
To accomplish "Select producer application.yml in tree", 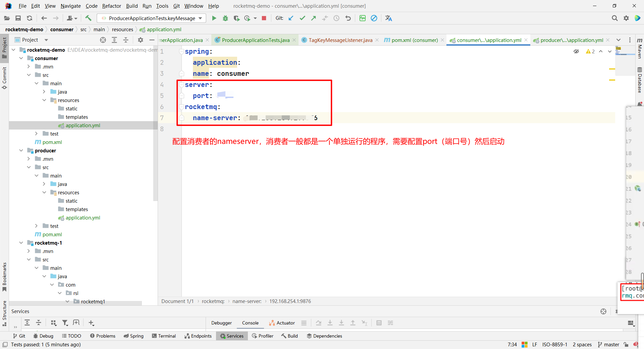I will (83, 218).
